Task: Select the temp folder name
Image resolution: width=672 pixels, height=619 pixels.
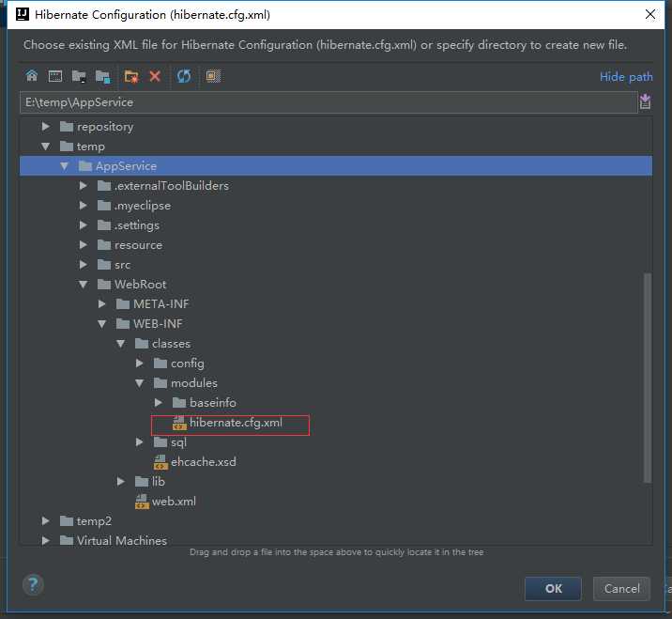Action: click(x=91, y=147)
